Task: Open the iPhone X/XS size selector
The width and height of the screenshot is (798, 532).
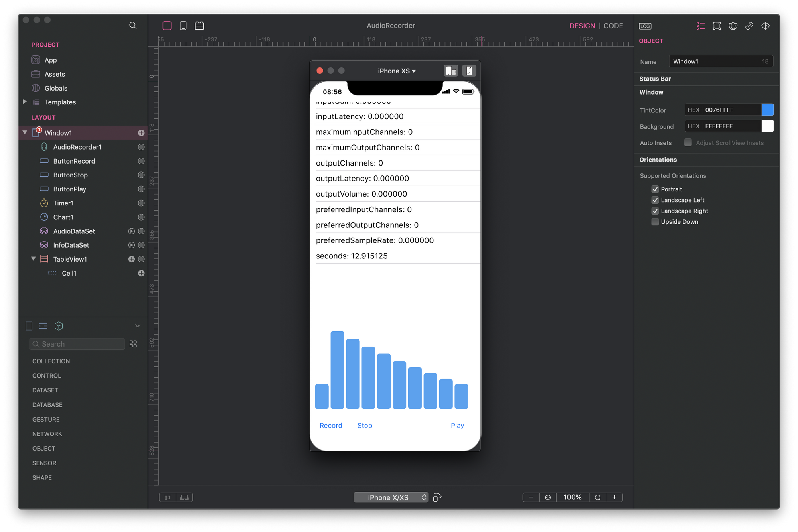Action: [391, 497]
